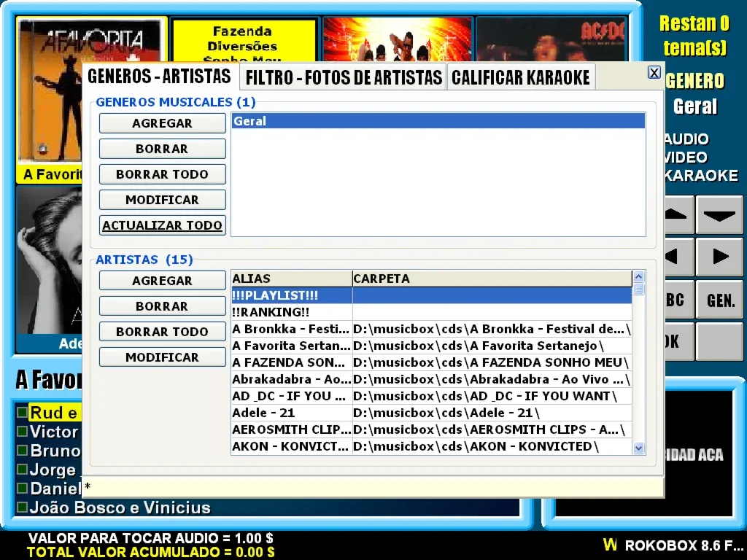Click BORRAR under Generos Musicales

coord(163,149)
